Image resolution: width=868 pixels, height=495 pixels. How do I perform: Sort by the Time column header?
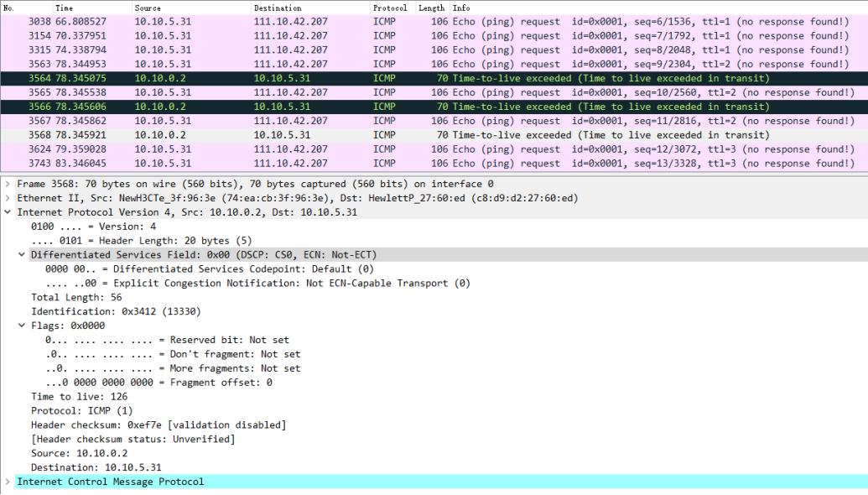(92, 8)
